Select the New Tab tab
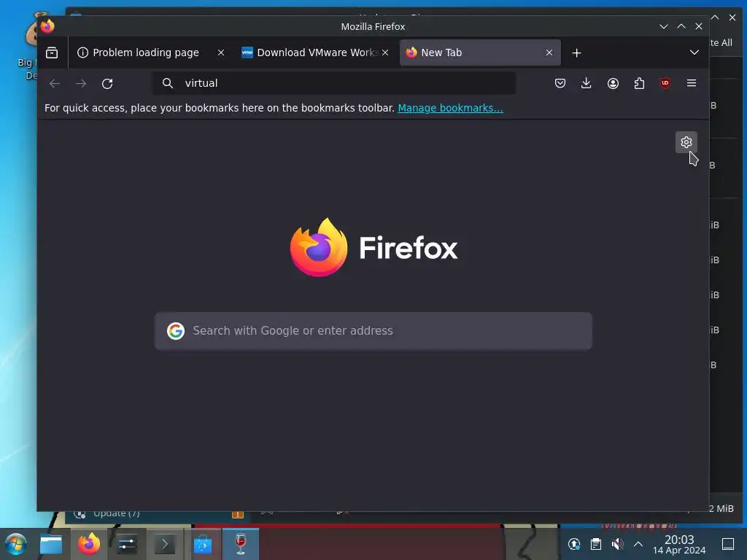Screen dimensions: 747x560 (x=480, y=52)
